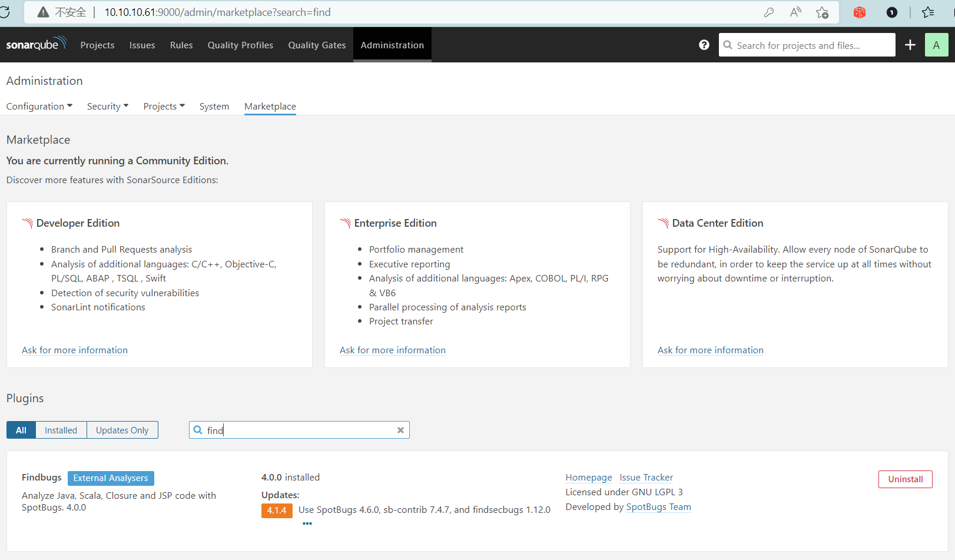The width and height of the screenshot is (955, 560).
Task: Focus the plugin search field containing 'find'
Action: [299, 430]
